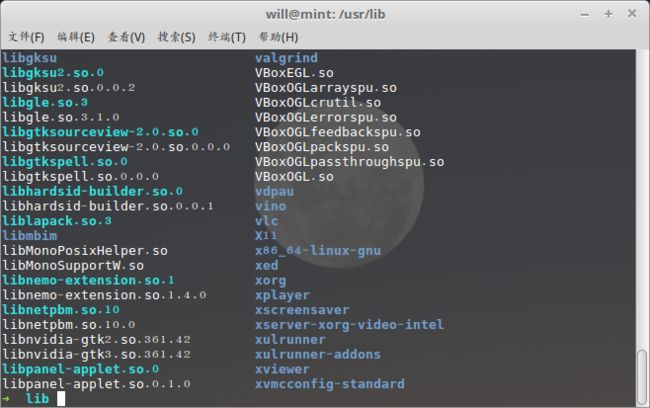650x408 pixels.
Task: Click the libMonoPosixHelper.so entry
Action: coord(85,251)
